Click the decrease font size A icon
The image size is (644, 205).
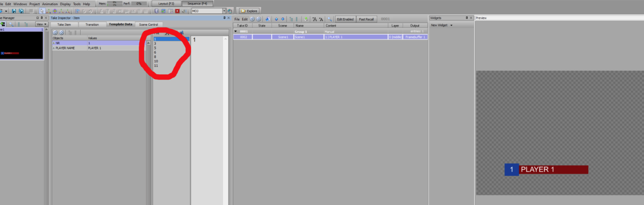tap(321, 19)
